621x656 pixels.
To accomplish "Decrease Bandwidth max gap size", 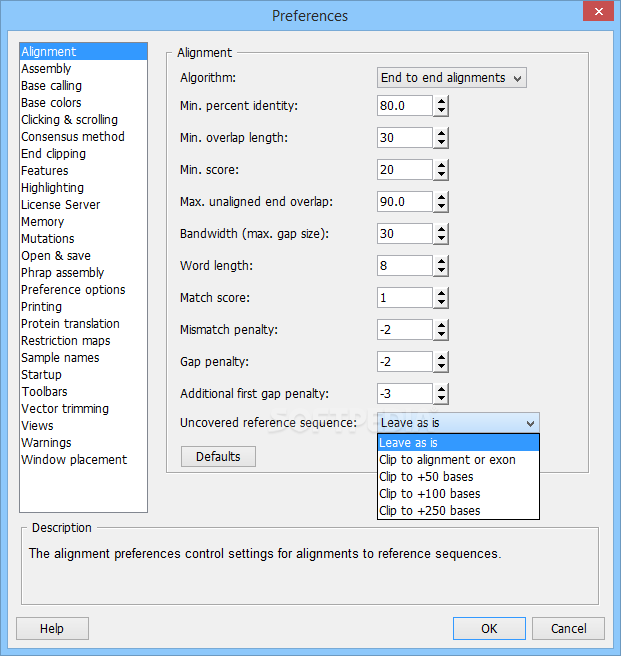I will (441, 239).
